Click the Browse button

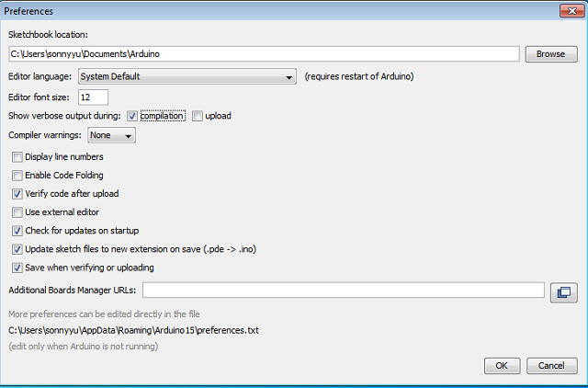551,54
